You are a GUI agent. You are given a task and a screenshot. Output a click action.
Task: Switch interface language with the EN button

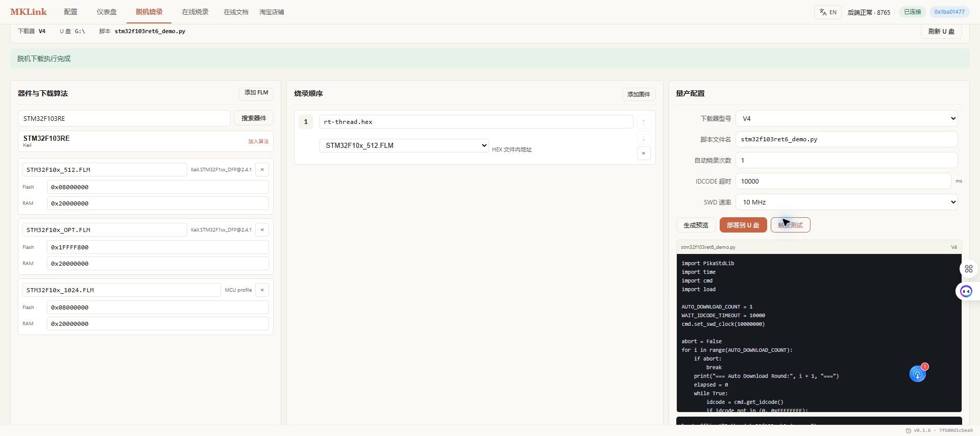[x=827, y=12]
